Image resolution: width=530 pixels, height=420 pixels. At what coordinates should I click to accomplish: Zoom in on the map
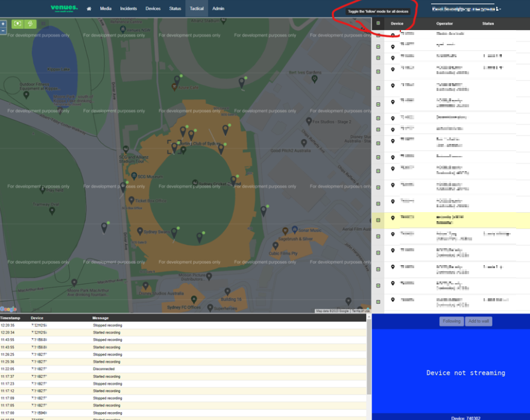(3, 24)
